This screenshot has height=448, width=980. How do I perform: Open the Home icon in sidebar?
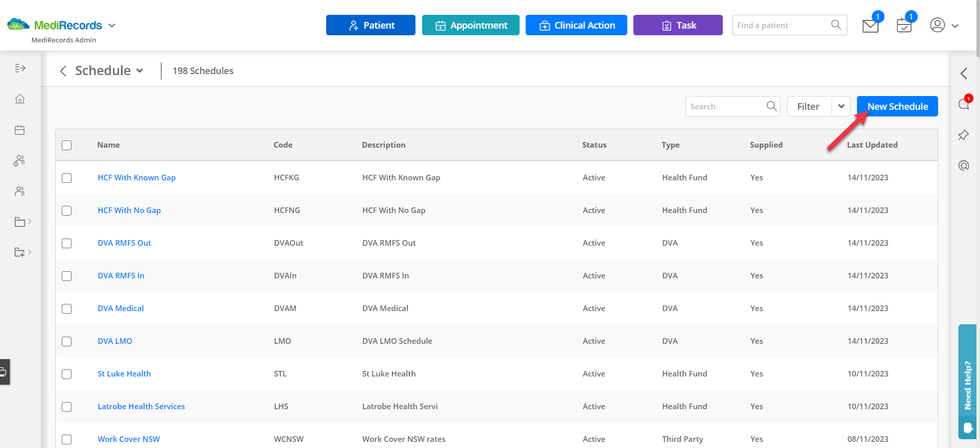pos(20,99)
